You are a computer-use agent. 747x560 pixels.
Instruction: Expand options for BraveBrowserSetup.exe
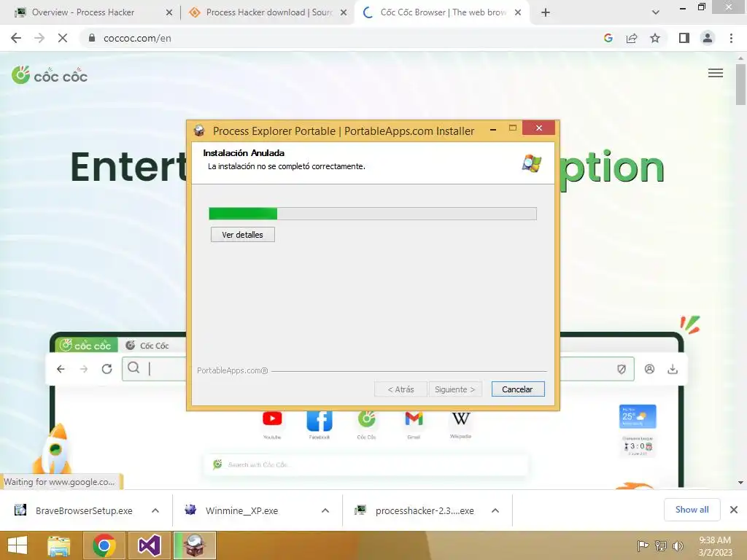pyautogui.click(x=155, y=510)
